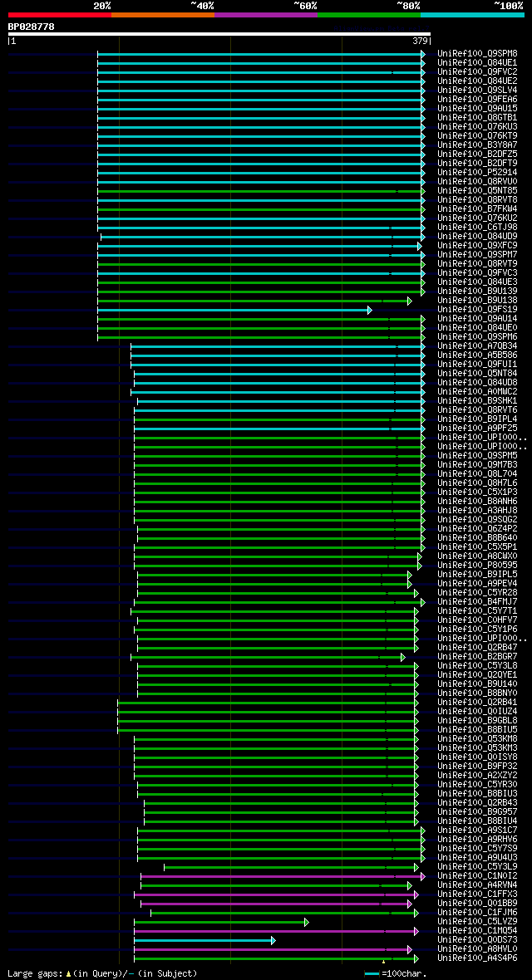Open hit UniRef100_A7QB34
The width and height of the screenshot is (532, 980).
pos(477,346)
